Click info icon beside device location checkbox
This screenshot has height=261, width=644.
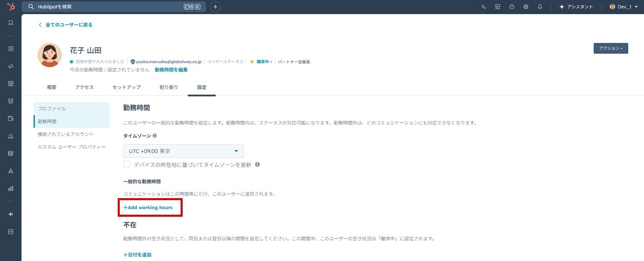coord(257,164)
